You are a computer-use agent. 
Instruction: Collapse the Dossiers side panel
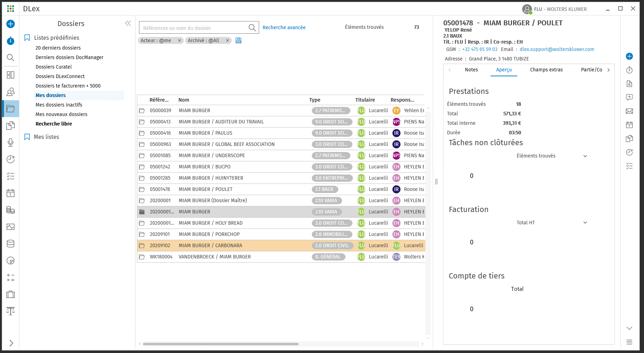pos(128,23)
